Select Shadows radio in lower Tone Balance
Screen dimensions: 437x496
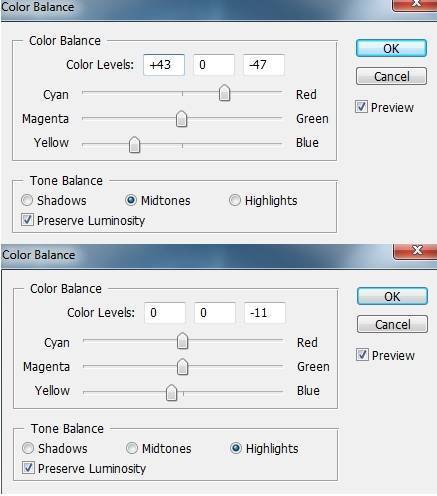(x=28, y=448)
